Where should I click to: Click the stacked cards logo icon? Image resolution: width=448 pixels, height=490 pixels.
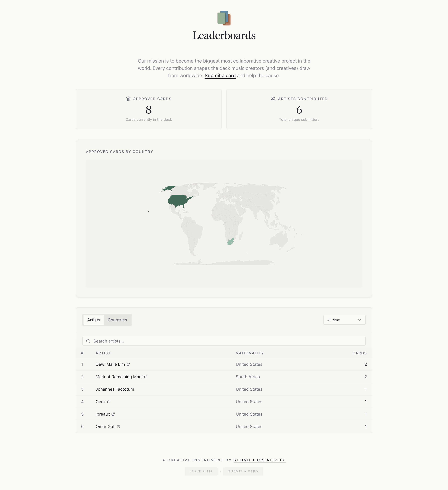click(224, 18)
